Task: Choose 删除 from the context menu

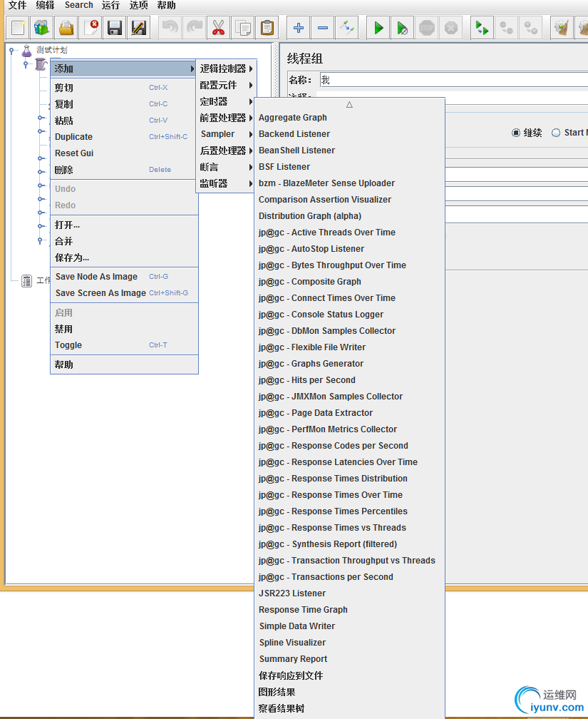Action: 124,170
